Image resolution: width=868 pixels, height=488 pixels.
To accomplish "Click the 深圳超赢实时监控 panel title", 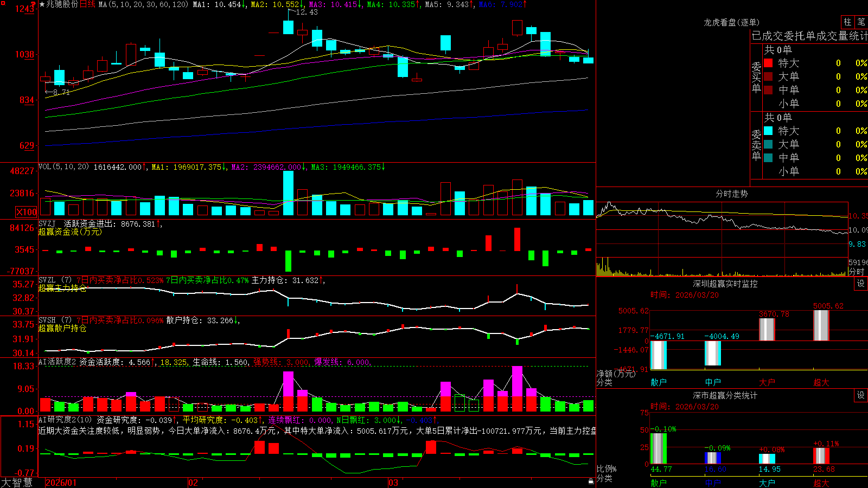I will (725, 284).
